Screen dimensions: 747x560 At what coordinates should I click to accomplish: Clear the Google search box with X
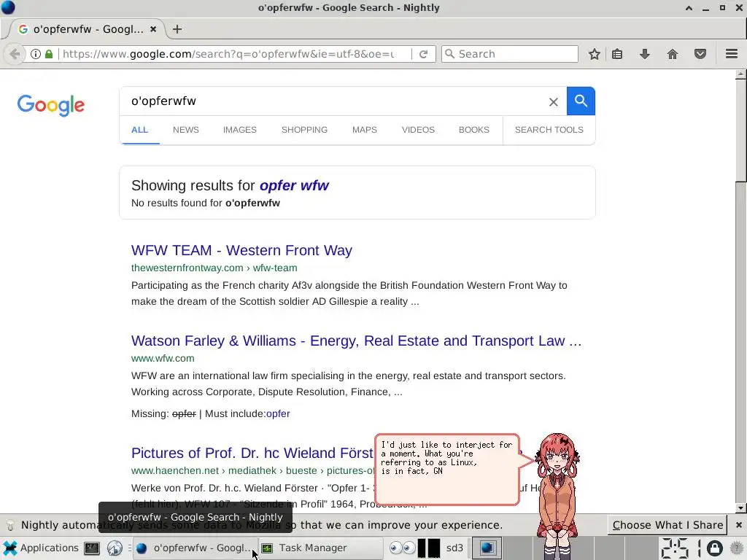tap(553, 101)
